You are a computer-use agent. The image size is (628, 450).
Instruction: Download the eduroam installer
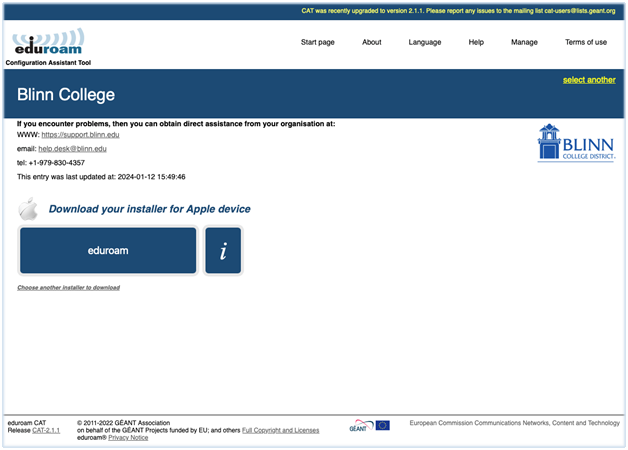[x=108, y=251]
